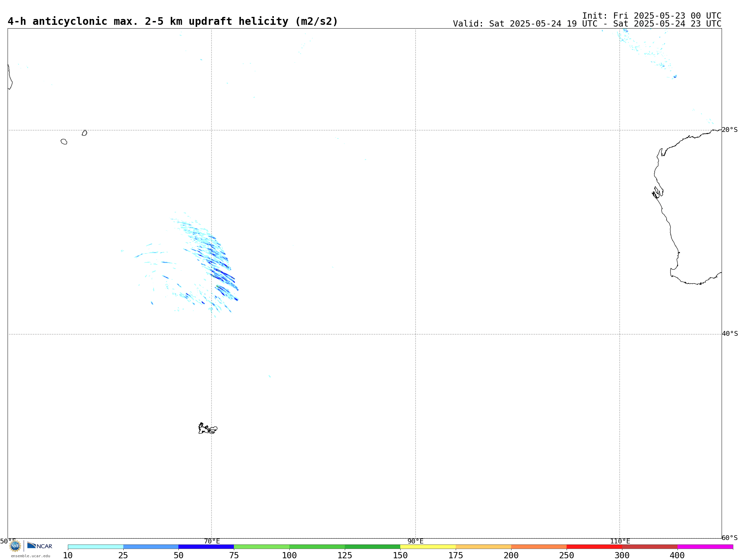
Task: Click the colorbar label 200
Action: (x=511, y=555)
